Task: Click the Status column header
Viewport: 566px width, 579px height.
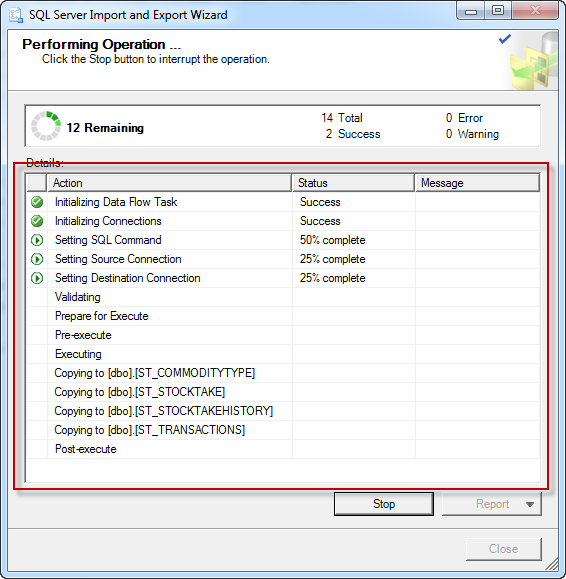Action: pyautogui.click(x=353, y=183)
